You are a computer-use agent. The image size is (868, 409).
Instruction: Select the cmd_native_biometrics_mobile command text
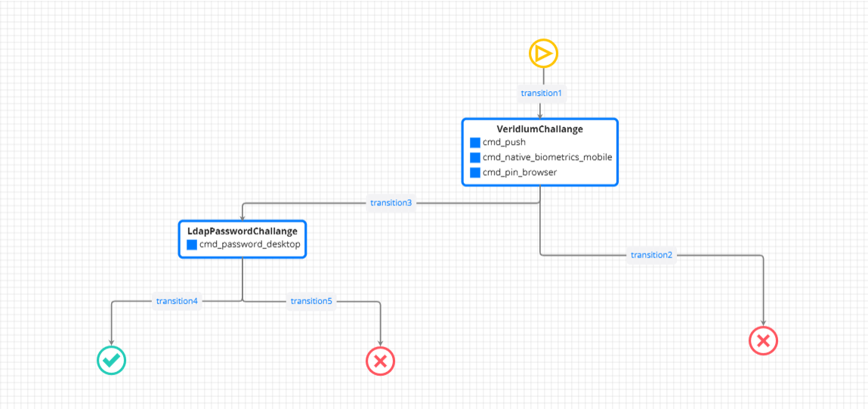coord(547,158)
